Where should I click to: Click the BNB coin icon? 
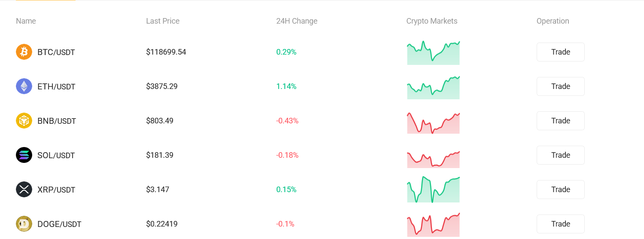tap(24, 121)
